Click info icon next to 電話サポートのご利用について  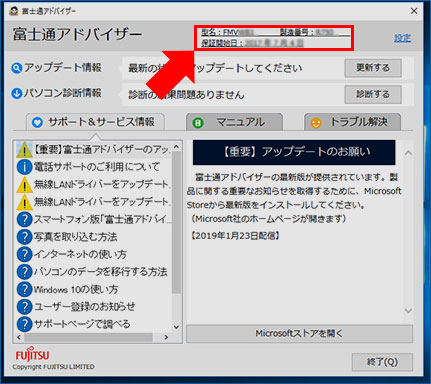24,167
